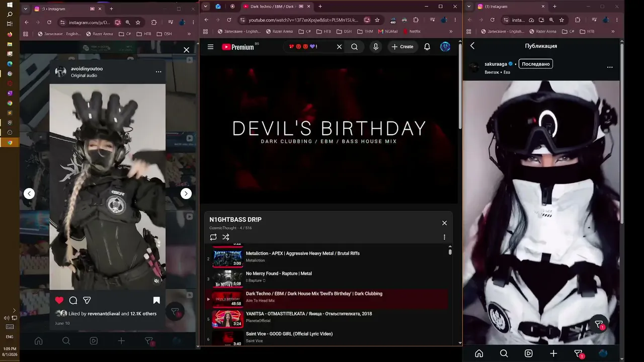Go back from the Публикация post in the right window
This screenshot has width=644, height=362.
(472, 46)
